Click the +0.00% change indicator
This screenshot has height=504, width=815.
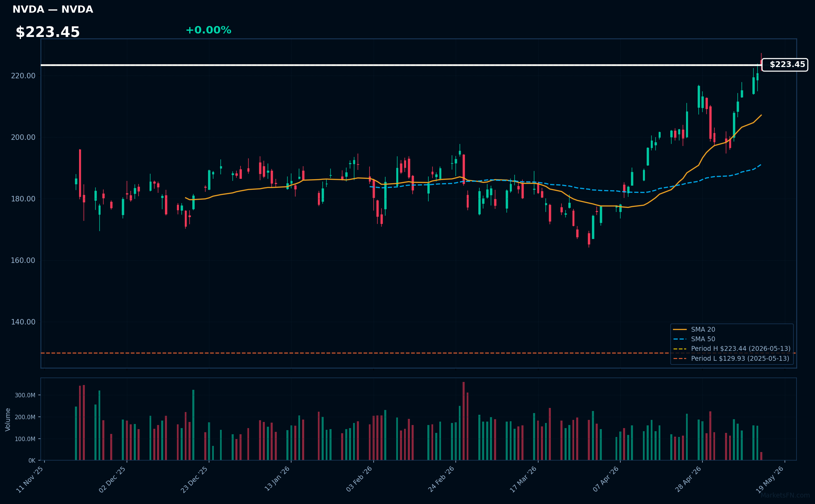tap(208, 30)
